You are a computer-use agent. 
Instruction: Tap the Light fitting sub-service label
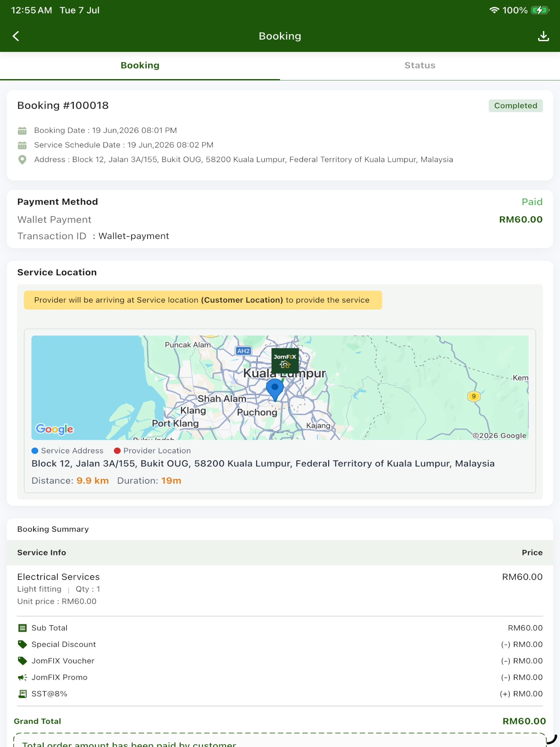point(40,589)
